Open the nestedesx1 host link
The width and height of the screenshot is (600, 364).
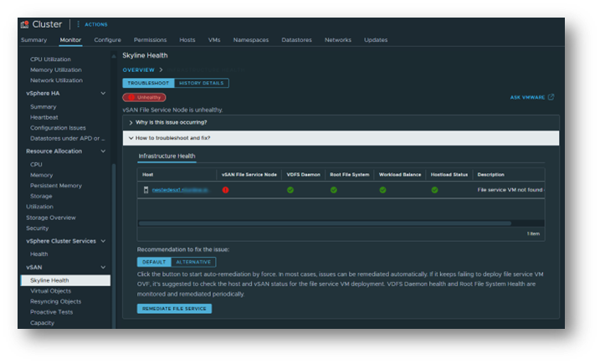tap(180, 190)
